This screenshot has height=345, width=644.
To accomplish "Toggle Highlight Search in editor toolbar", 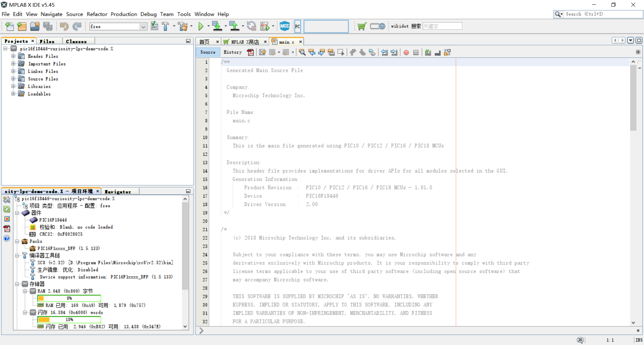I will tap(331, 52).
